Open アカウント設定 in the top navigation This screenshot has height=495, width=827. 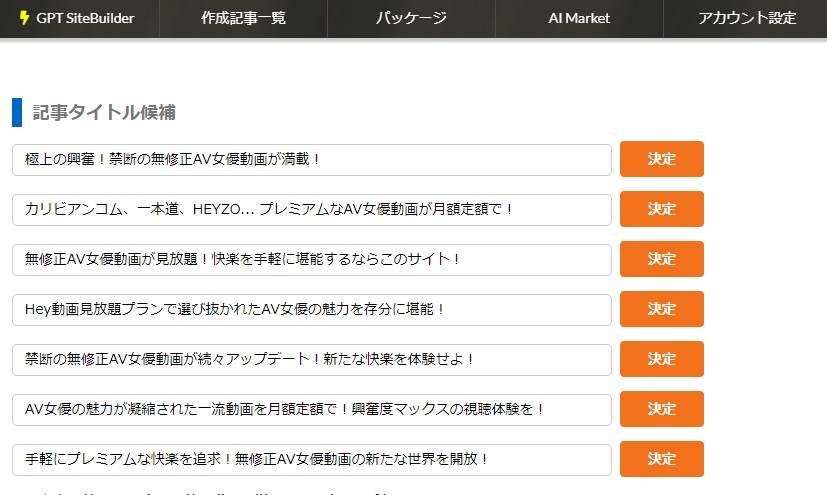[x=747, y=18]
